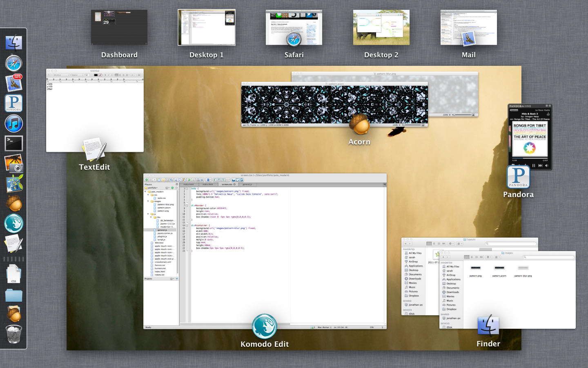Viewport: 588px width, 368px height.
Task: Click Applications in images window sidebar
Action: click(x=452, y=279)
